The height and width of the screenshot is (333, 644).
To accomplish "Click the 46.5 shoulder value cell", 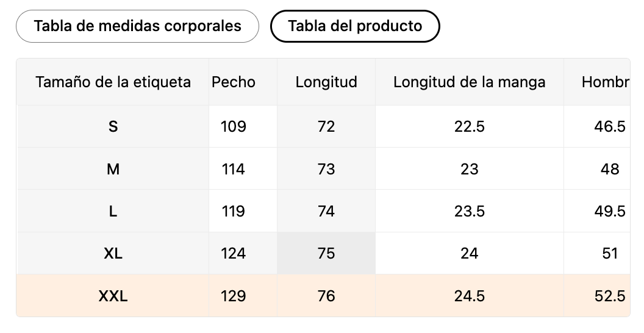I will coord(609,126).
